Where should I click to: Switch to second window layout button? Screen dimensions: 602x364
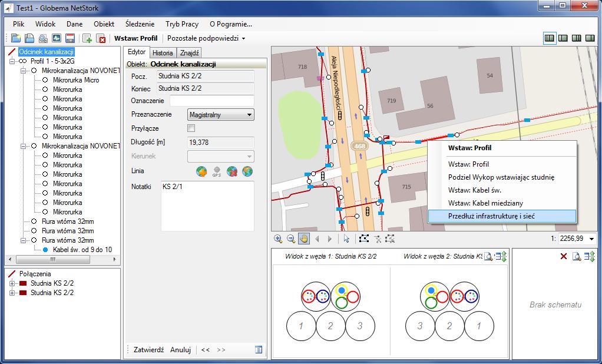pos(563,38)
